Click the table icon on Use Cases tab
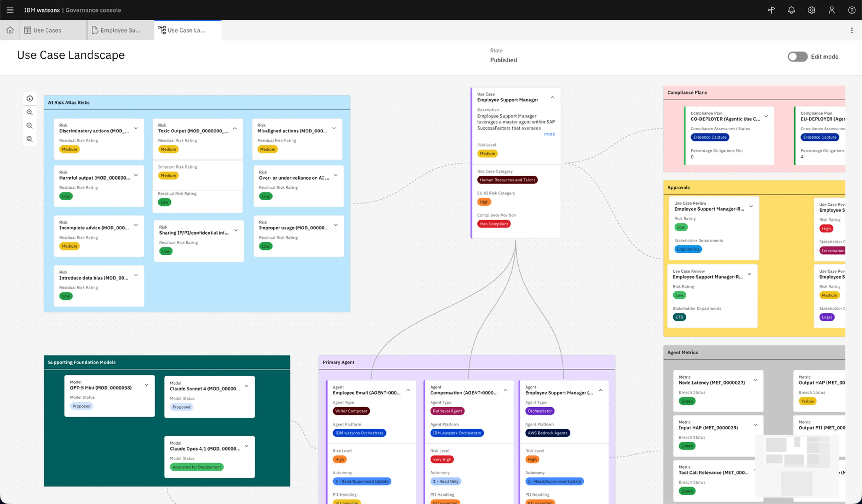Viewport: 862px width, 504px height. pyautogui.click(x=27, y=30)
